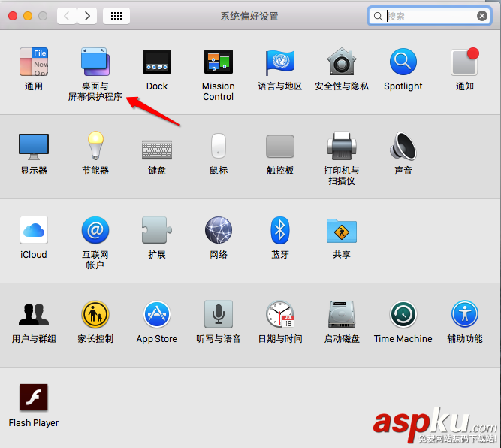Focus the 搜索 search field
The width and height of the screenshot is (501, 448).
point(430,16)
